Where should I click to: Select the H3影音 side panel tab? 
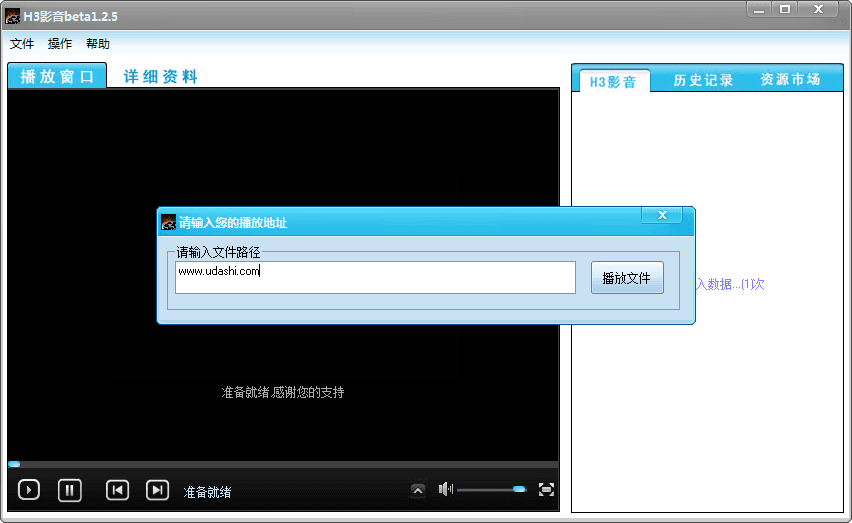(x=612, y=82)
